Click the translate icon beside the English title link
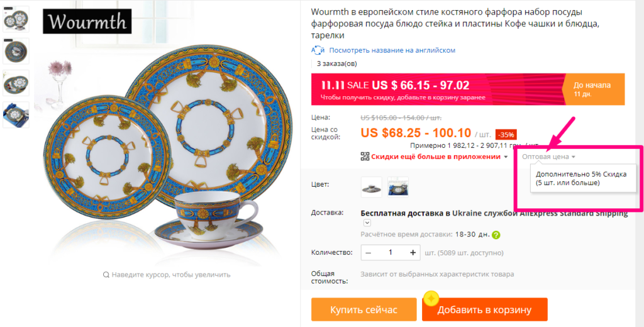 tap(318, 50)
